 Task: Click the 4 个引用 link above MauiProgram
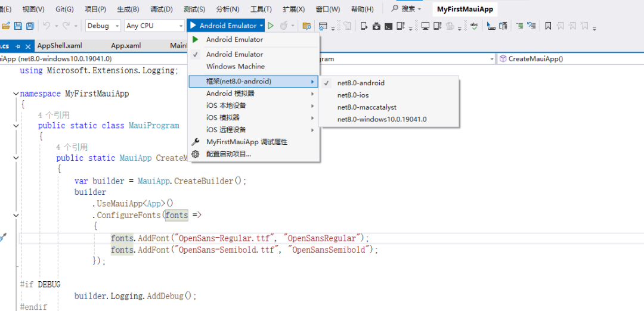point(54,115)
